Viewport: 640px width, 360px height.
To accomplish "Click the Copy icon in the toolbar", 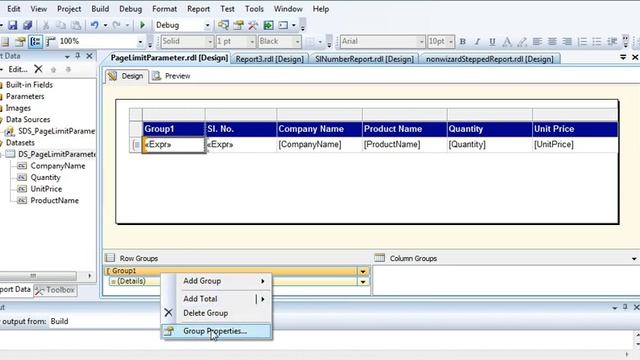I will [61, 25].
